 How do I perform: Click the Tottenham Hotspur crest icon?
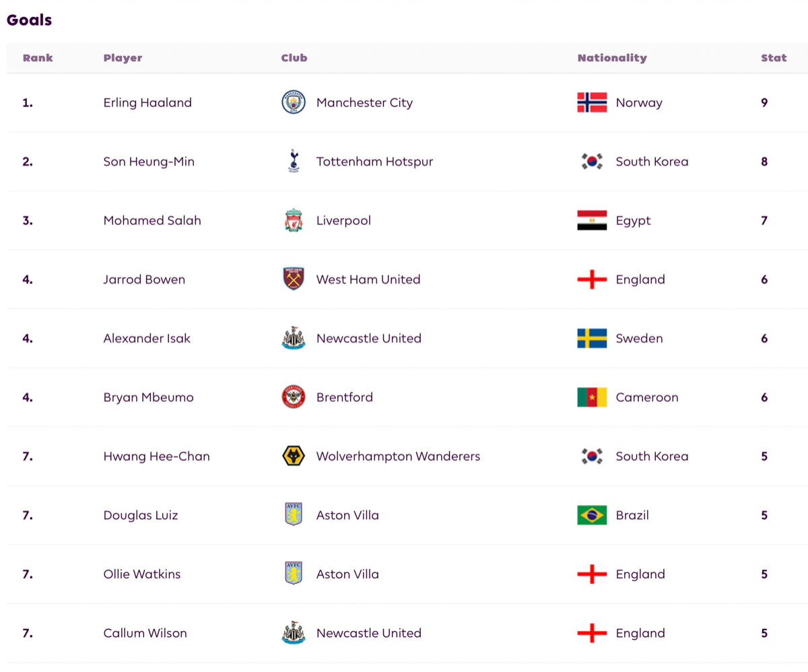pos(293,162)
